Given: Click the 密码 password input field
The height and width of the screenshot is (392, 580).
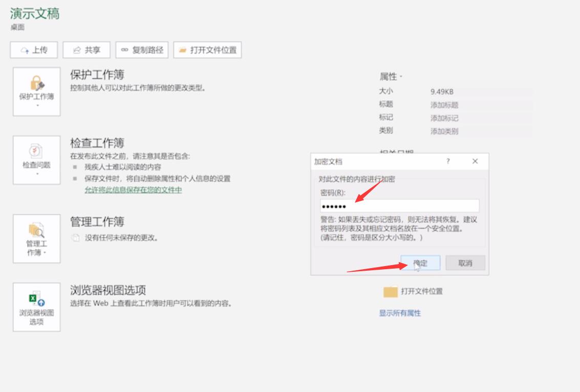Looking at the screenshot, I should 399,206.
